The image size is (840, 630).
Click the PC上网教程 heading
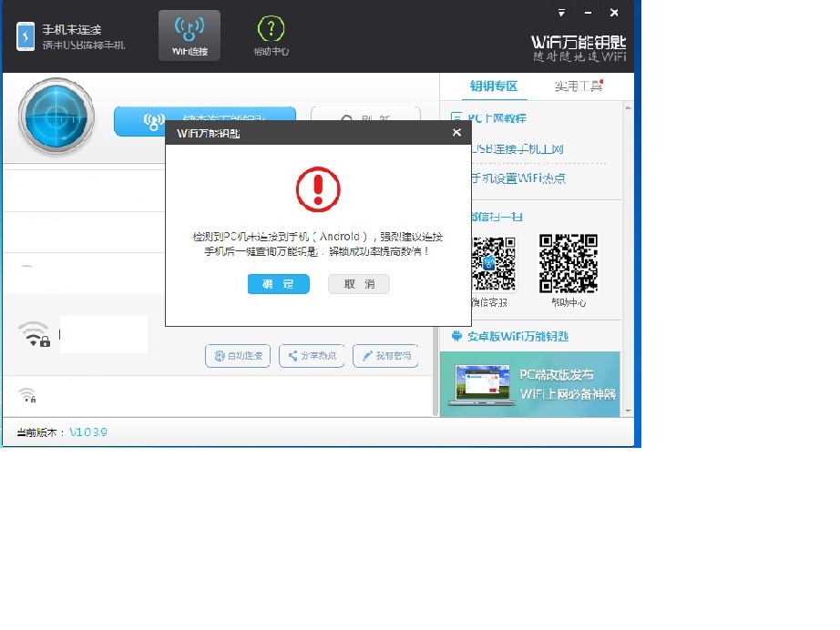click(x=497, y=118)
